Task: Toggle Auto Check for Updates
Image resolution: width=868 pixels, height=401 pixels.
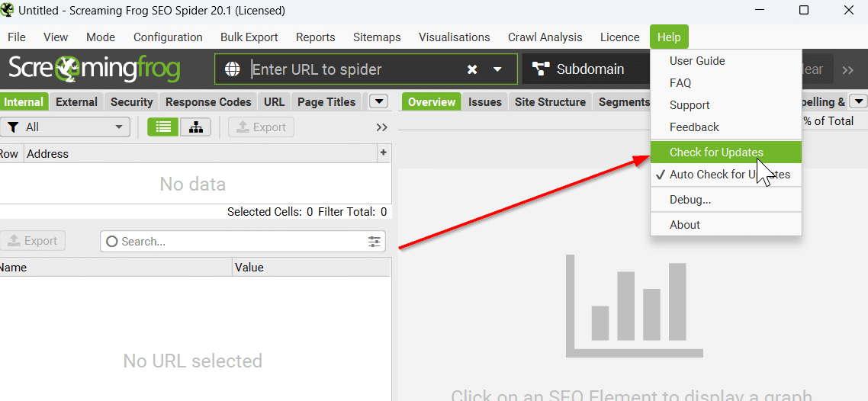Action: click(x=725, y=175)
